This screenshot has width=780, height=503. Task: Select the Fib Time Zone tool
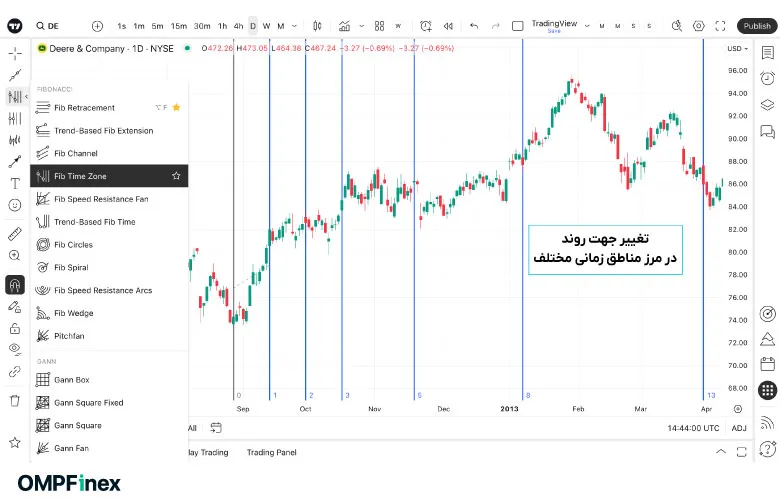point(80,176)
